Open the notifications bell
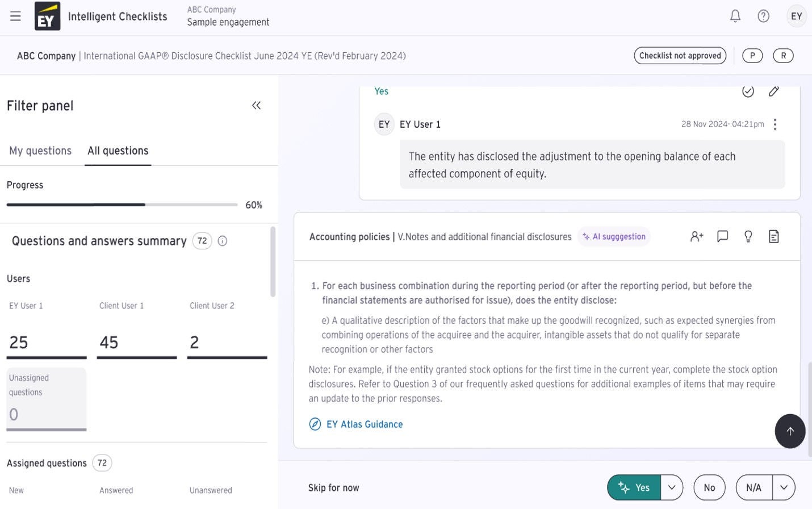The image size is (812, 509). coord(735,16)
